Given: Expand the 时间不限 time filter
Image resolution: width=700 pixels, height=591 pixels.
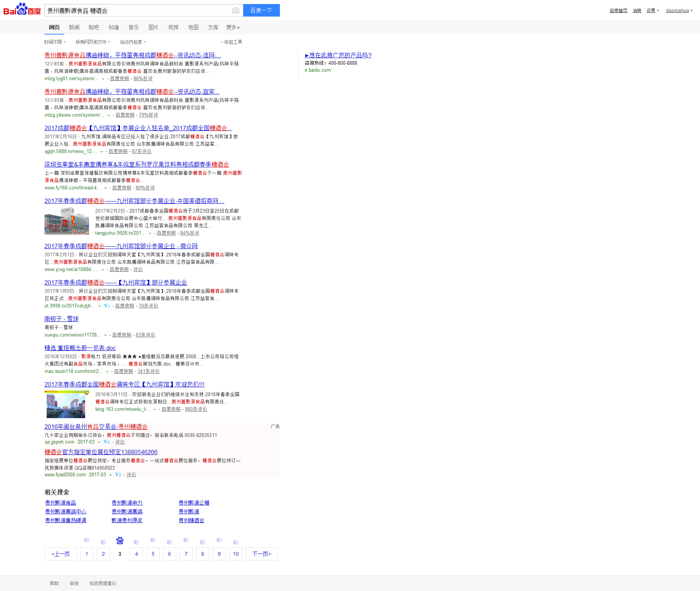Looking at the screenshot, I should point(55,42).
